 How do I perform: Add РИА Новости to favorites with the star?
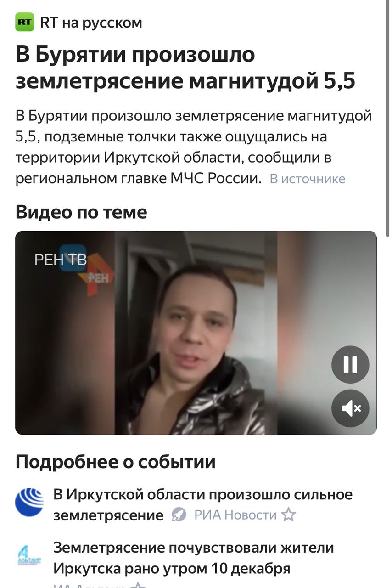(x=288, y=515)
